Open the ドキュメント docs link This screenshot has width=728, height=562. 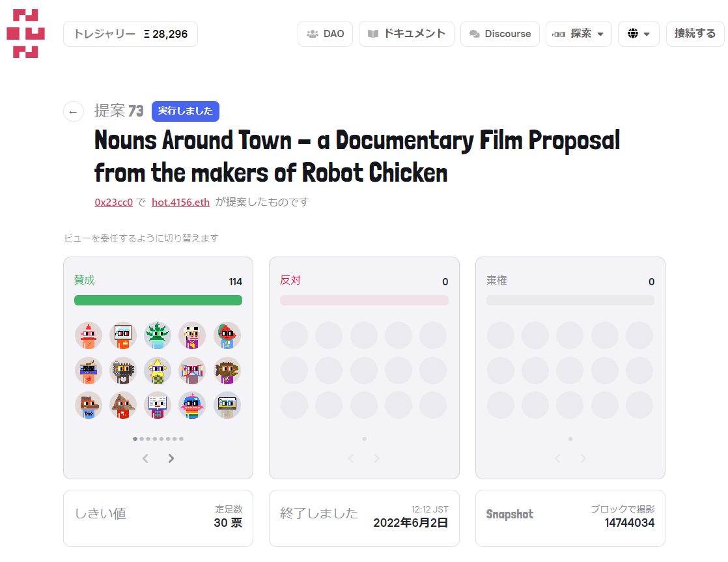point(406,34)
